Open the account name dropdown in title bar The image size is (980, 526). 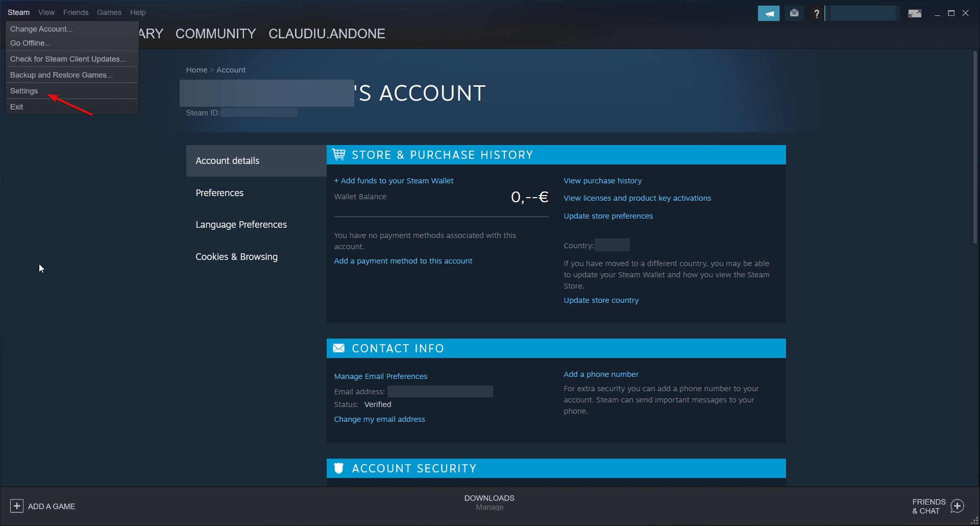pos(863,13)
